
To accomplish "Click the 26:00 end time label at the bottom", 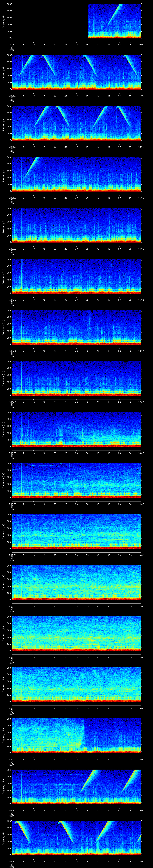I will (x=141, y=861).
